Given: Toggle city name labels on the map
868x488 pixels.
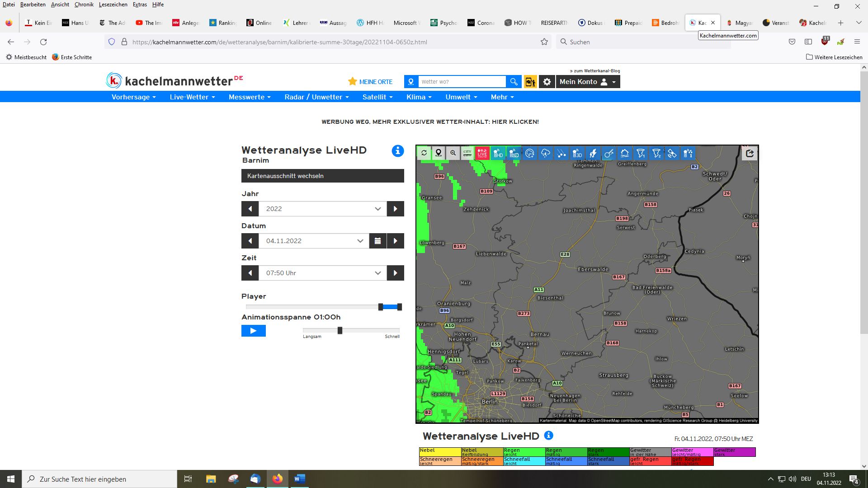Looking at the screenshot, I should point(467,153).
